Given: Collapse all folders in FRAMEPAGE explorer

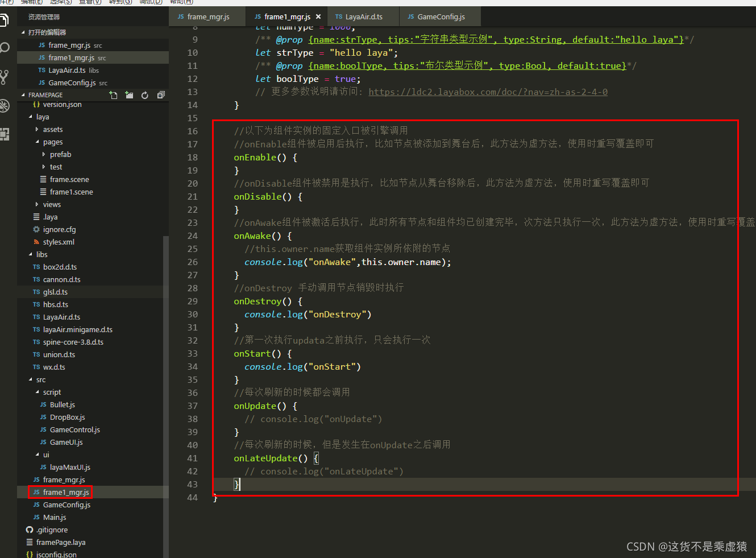Looking at the screenshot, I should 161,95.
